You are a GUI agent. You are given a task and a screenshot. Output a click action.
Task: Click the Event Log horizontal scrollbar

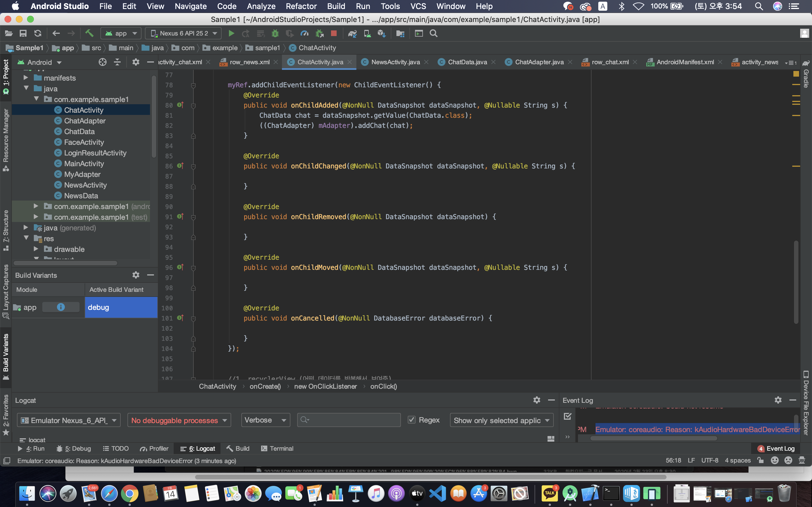(654, 438)
